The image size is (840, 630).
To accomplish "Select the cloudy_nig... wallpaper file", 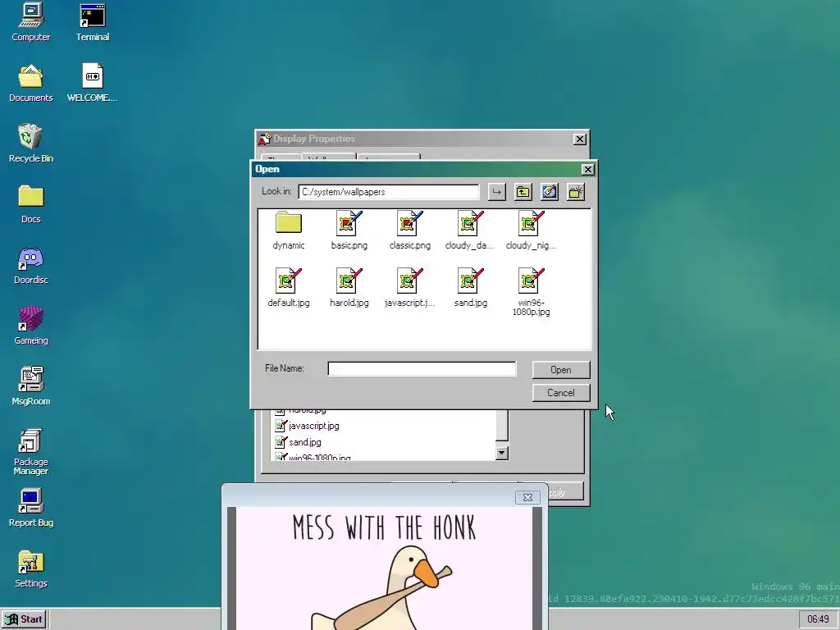I will pos(531,231).
